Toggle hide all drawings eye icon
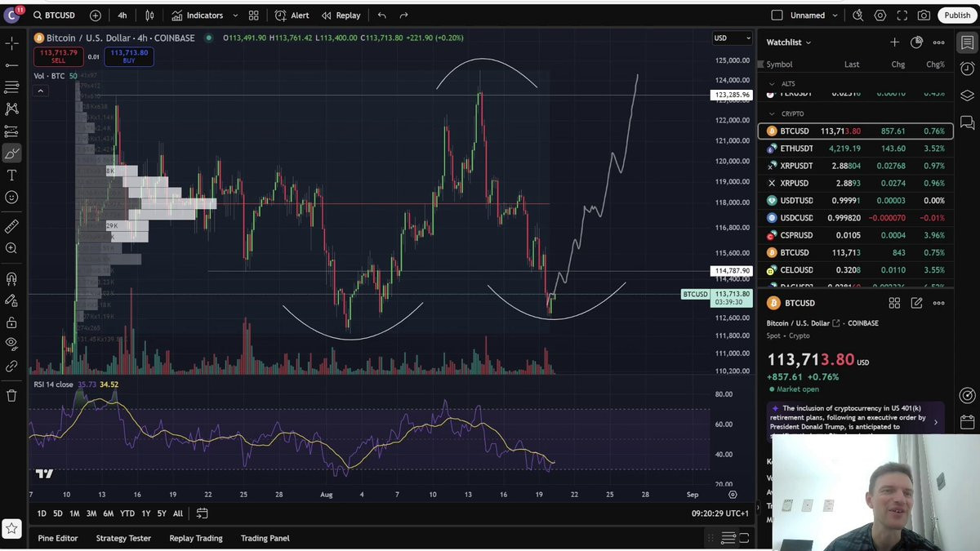 tap(11, 344)
